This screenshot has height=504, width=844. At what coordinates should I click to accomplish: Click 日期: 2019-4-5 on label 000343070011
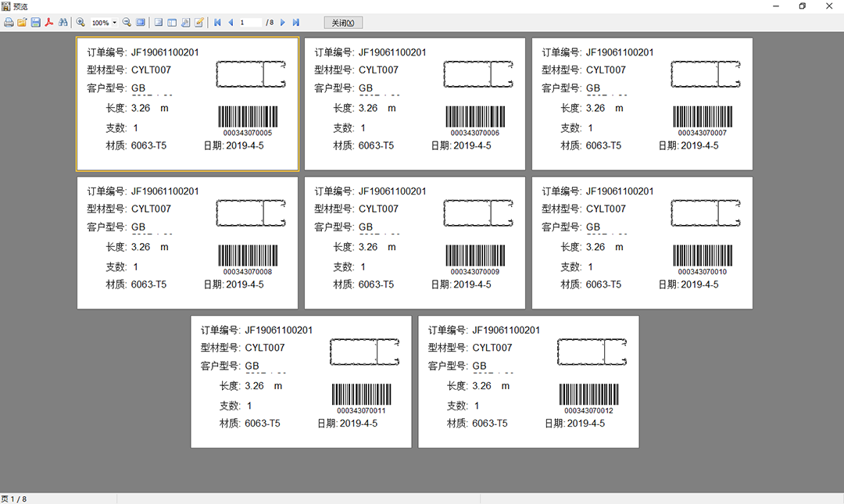347,424
